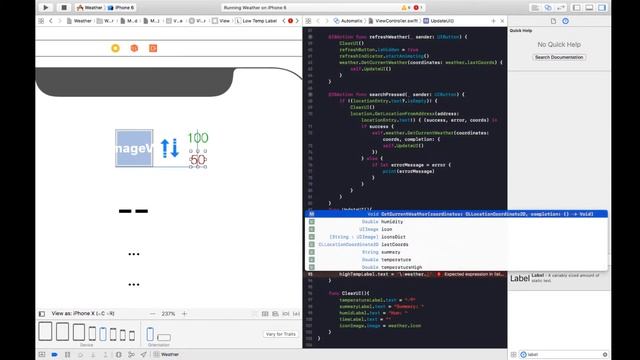Viewport: 640px width, 360px height.
Task: Stop the running Weather app
Action: [x=64, y=7]
